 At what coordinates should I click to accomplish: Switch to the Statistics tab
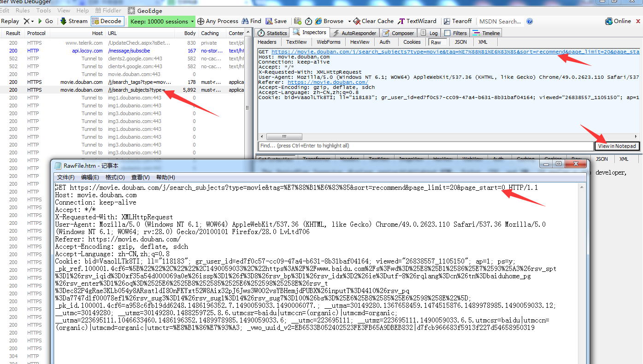click(272, 33)
